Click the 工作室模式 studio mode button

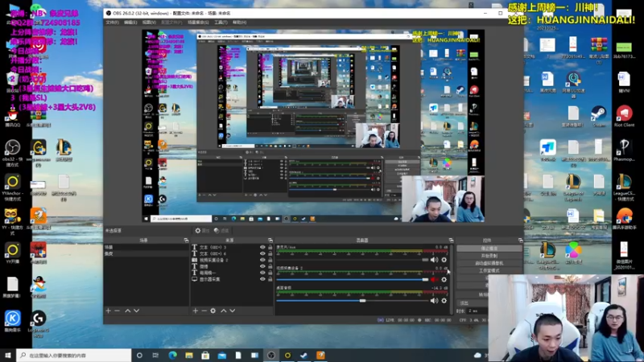tap(489, 270)
